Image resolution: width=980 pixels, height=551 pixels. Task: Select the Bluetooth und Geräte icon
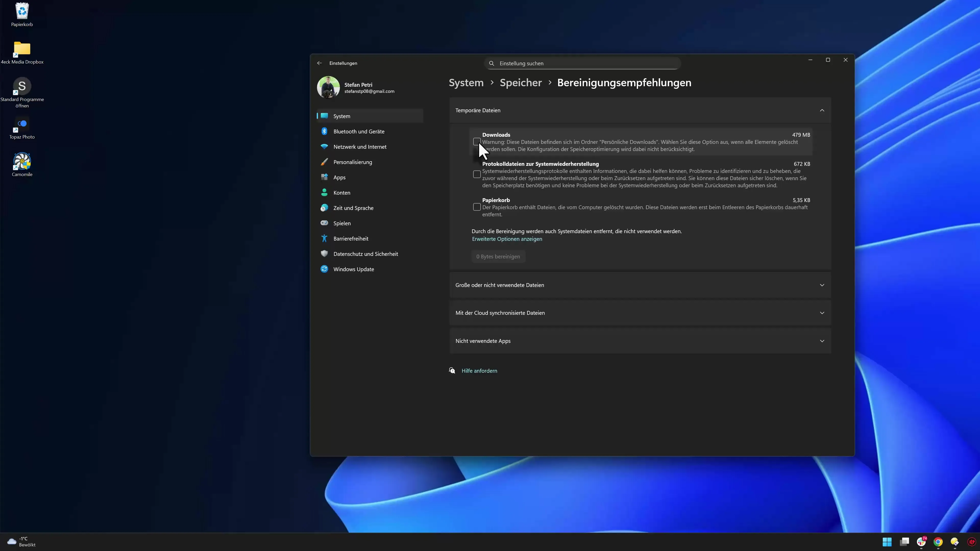(324, 131)
